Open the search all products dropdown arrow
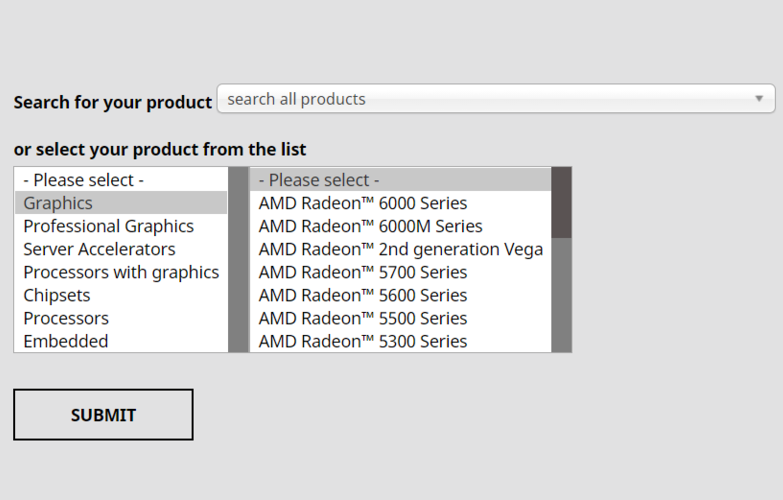Image resolution: width=783 pixels, height=500 pixels. click(x=759, y=98)
